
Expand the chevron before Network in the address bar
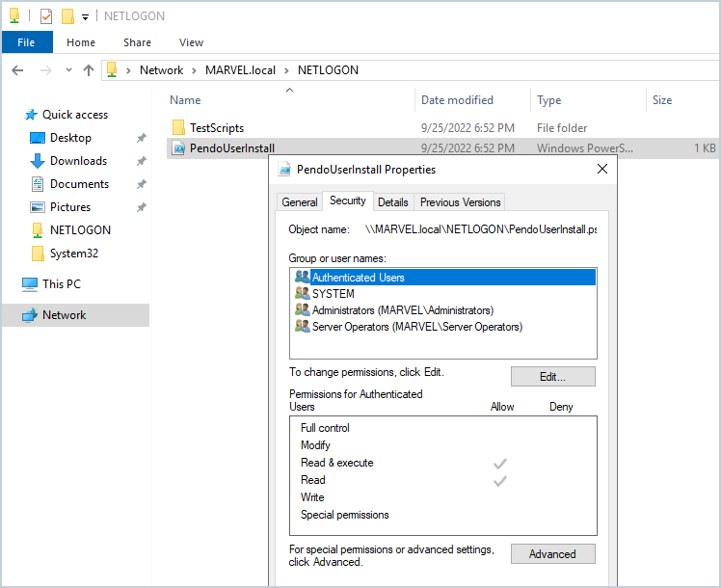click(129, 70)
